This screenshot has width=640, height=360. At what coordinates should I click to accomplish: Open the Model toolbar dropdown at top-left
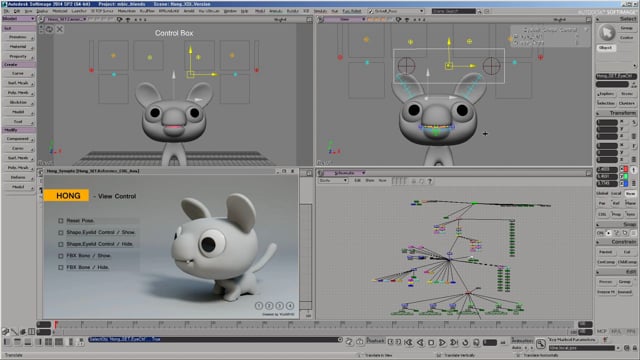19,19
